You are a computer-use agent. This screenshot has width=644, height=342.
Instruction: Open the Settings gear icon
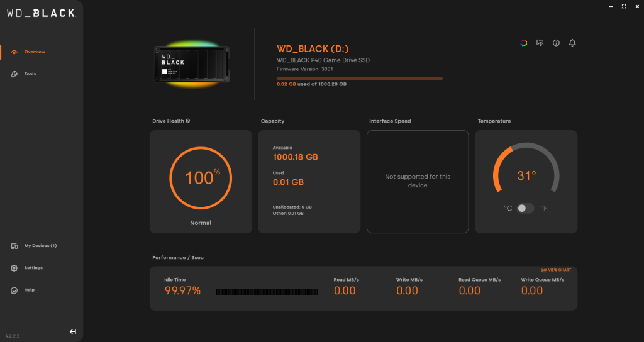[x=14, y=268]
